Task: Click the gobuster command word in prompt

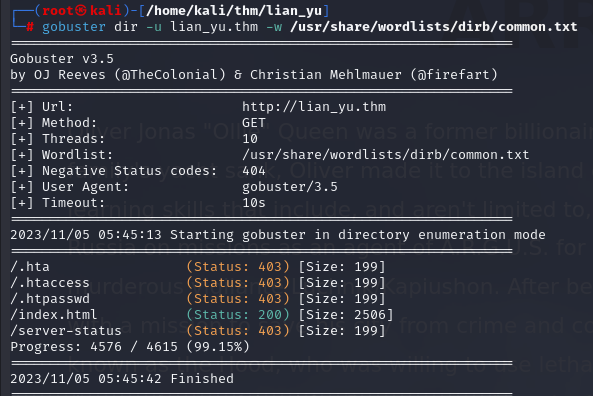Action: click(74, 27)
